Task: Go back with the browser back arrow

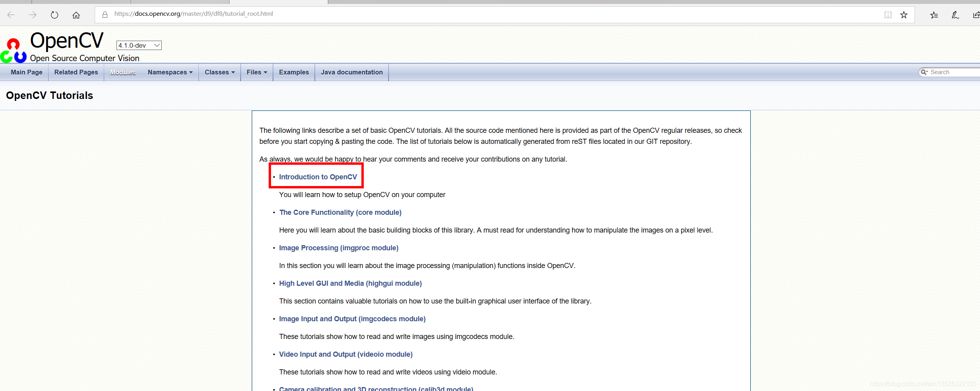Action: [x=11, y=15]
